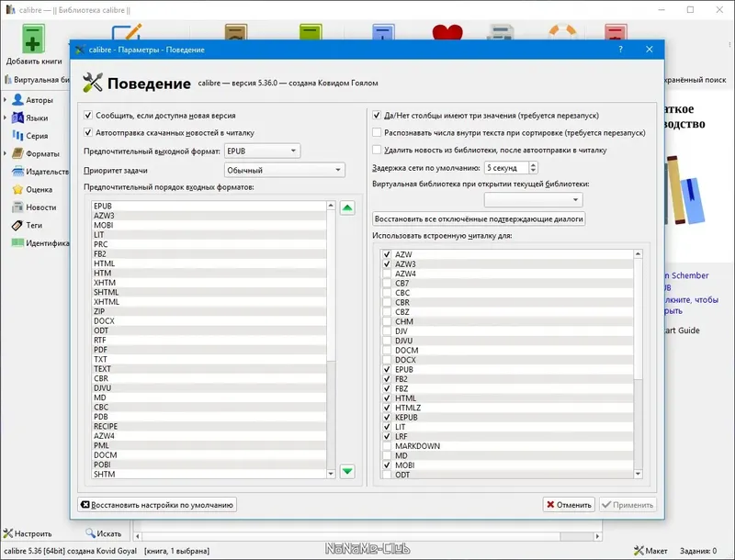Check AZW4 in internal viewer list
Viewport: 735px width, 560px height.
pos(387,274)
